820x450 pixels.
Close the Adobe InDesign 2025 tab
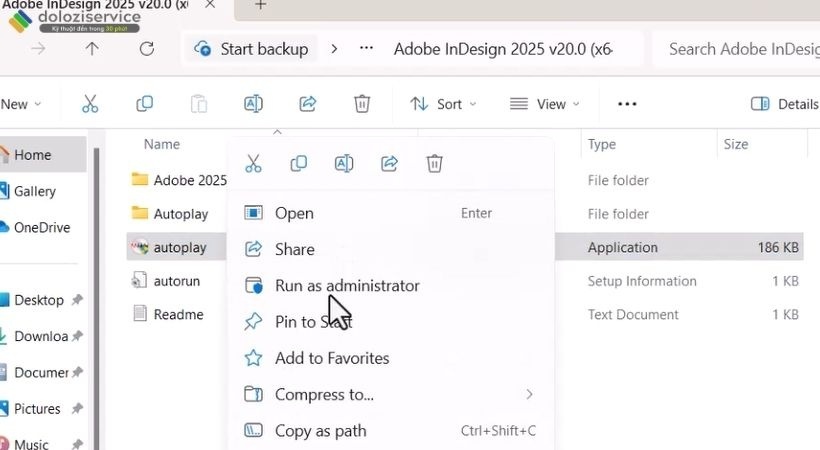[210, 4]
